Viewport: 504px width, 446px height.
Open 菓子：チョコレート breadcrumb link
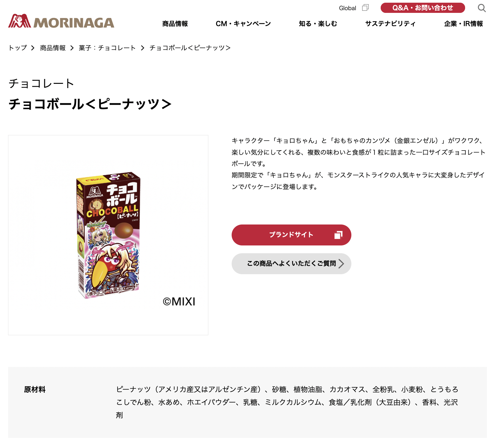click(x=107, y=48)
